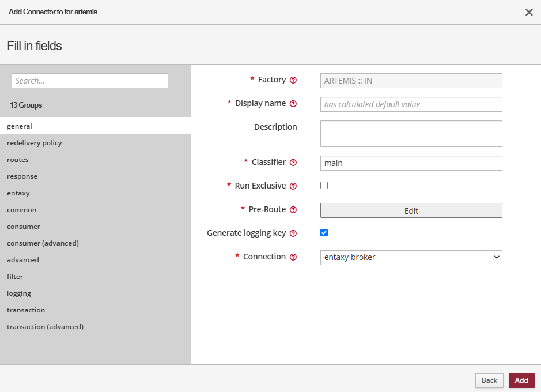
Task: Select the redelivery policy group
Action: 35,143
